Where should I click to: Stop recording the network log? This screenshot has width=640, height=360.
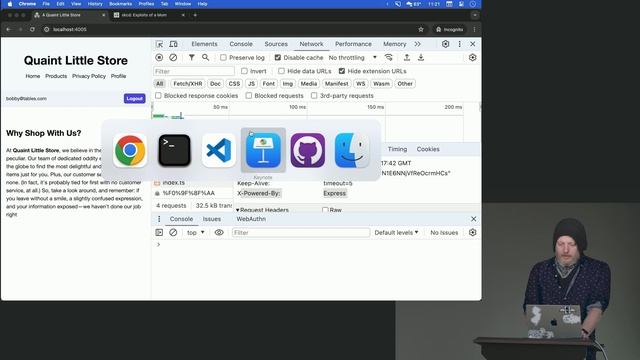159,58
